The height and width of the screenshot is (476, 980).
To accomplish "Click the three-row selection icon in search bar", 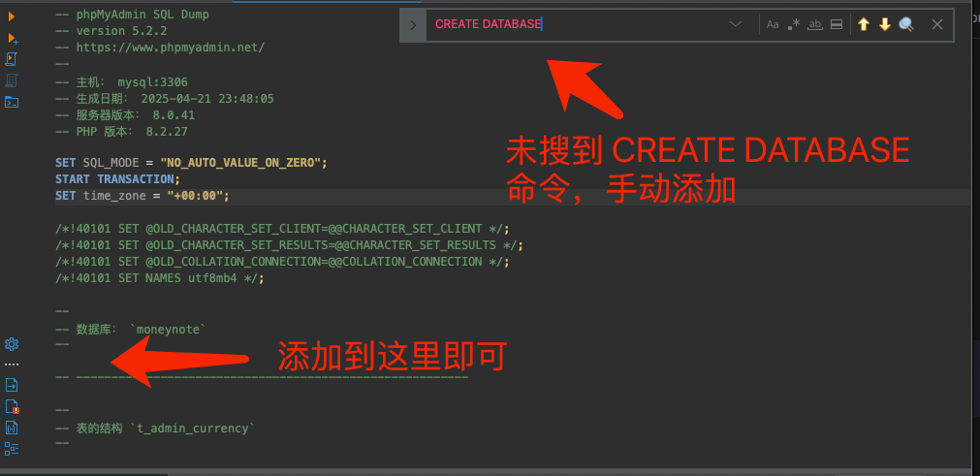I will pyautogui.click(x=837, y=24).
